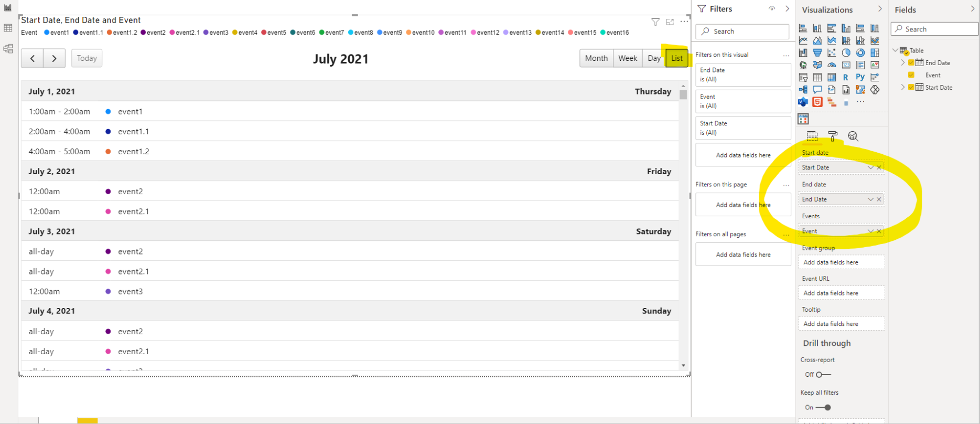Go to next month arrow button

pyautogui.click(x=54, y=58)
